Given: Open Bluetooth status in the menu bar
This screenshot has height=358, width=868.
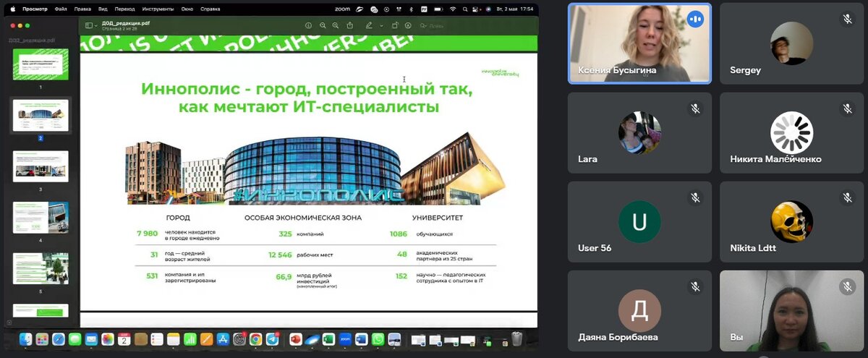Looking at the screenshot, I should (411, 9).
